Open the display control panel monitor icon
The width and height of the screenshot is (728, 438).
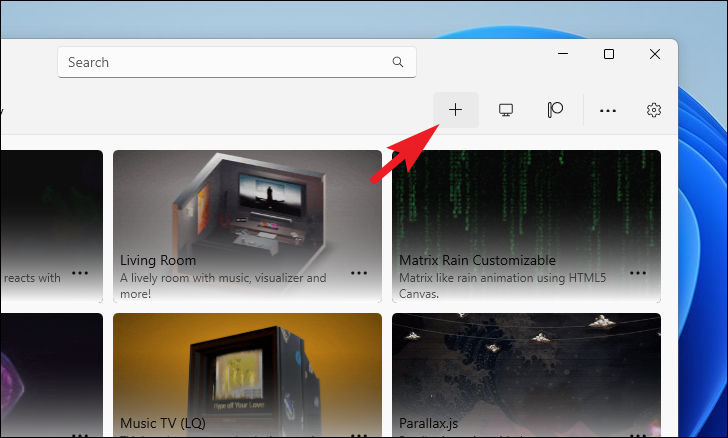click(506, 110)
